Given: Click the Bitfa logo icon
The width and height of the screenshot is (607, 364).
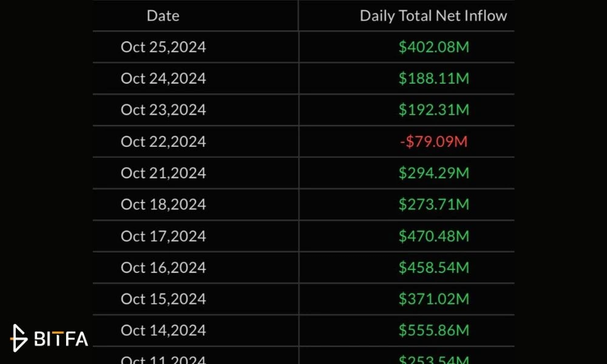Looking at the screenshot, I should point(19,338).
